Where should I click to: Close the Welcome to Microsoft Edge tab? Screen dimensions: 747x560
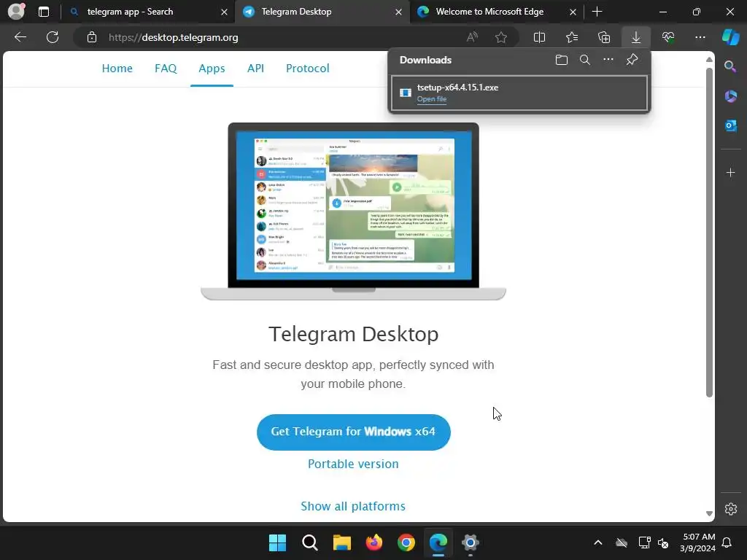pos(573,12)
